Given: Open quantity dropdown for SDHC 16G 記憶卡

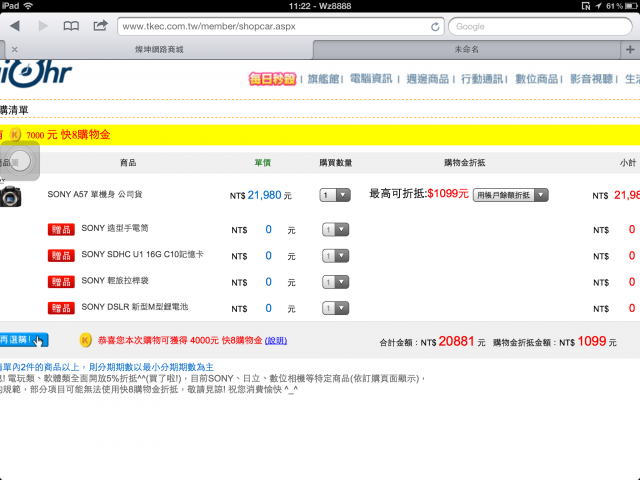Looking at the screenshot, I should coord(335,256).
